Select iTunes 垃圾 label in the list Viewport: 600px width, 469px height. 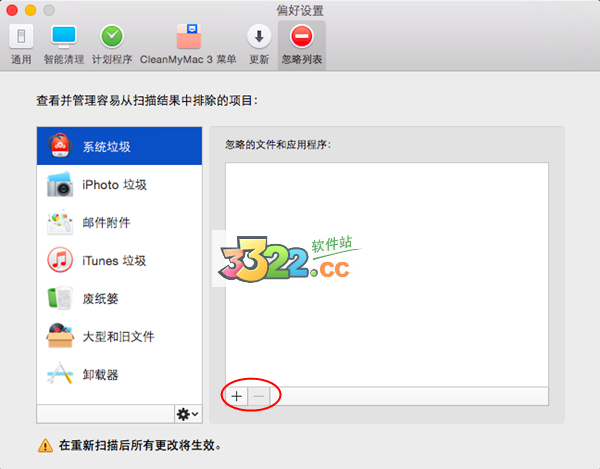(114, 261)
